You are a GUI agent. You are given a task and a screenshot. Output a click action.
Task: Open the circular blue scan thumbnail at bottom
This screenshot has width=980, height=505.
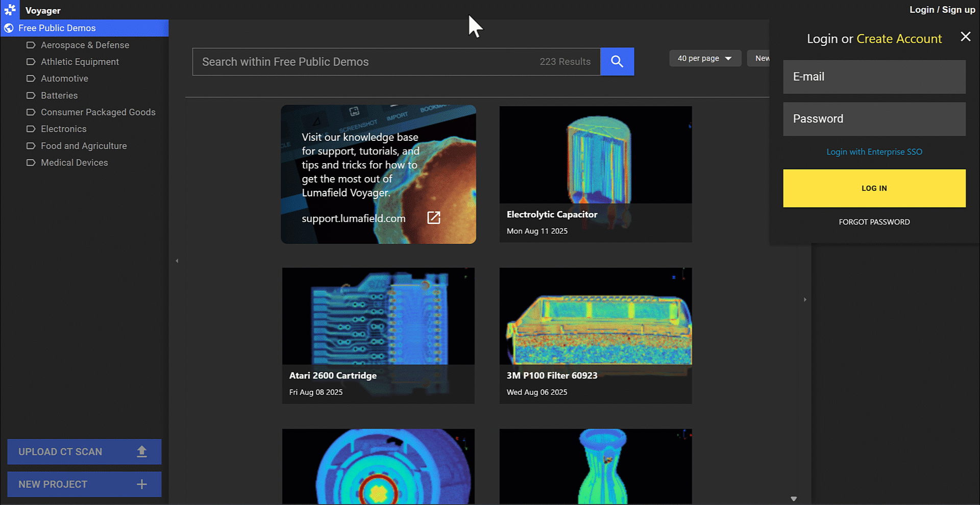pyautogui.click(x=378, y=466)
